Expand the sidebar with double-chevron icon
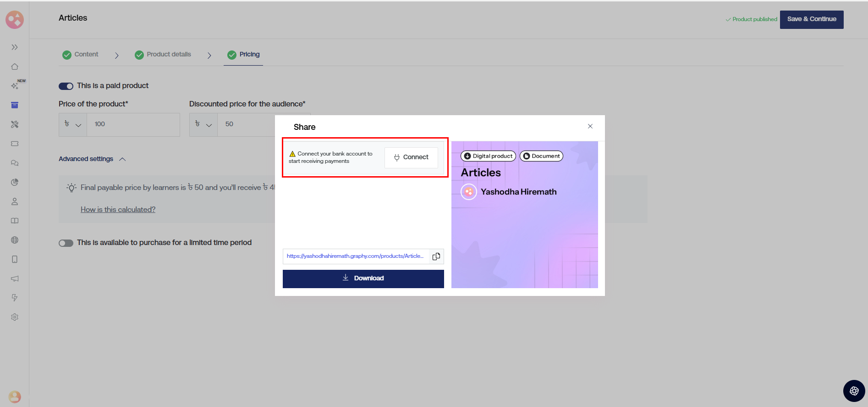 click(15, 47)
